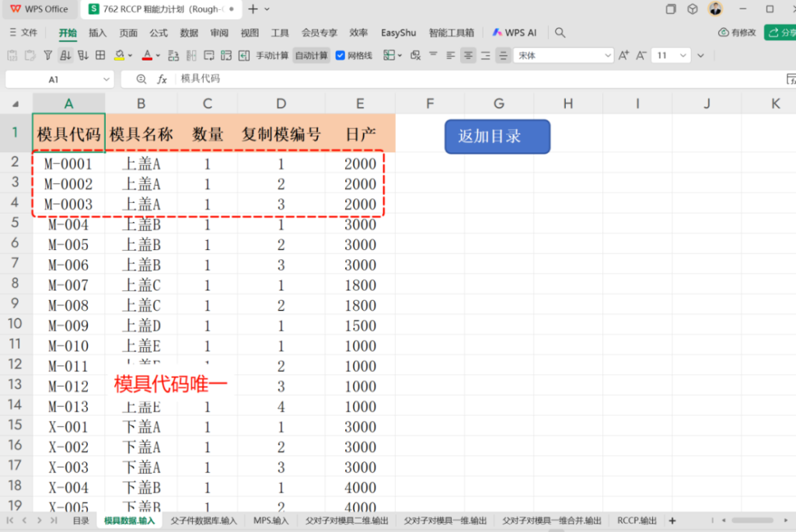Open the fill color dropdown arrow
This screenshot has width=796, height=532.
point(131,56)
